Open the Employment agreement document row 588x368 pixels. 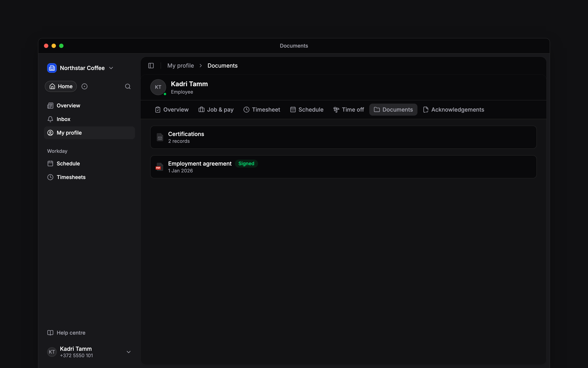pos(343,167)
